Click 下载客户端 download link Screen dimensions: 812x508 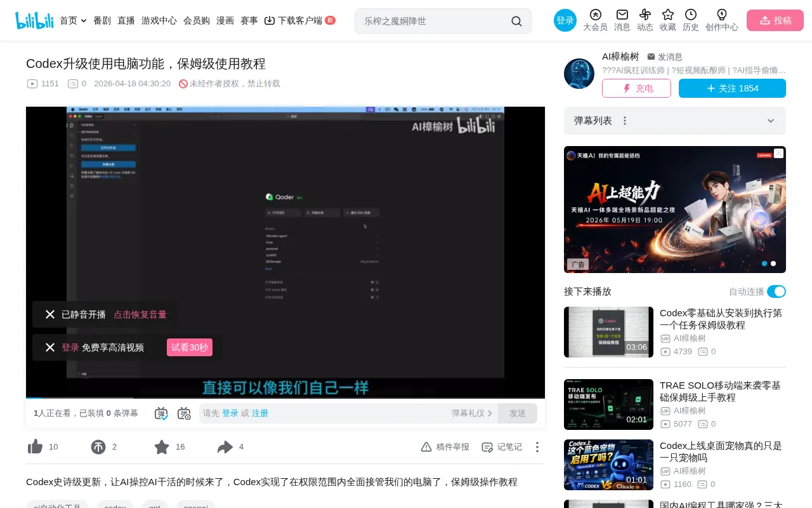tap(299, 20)
